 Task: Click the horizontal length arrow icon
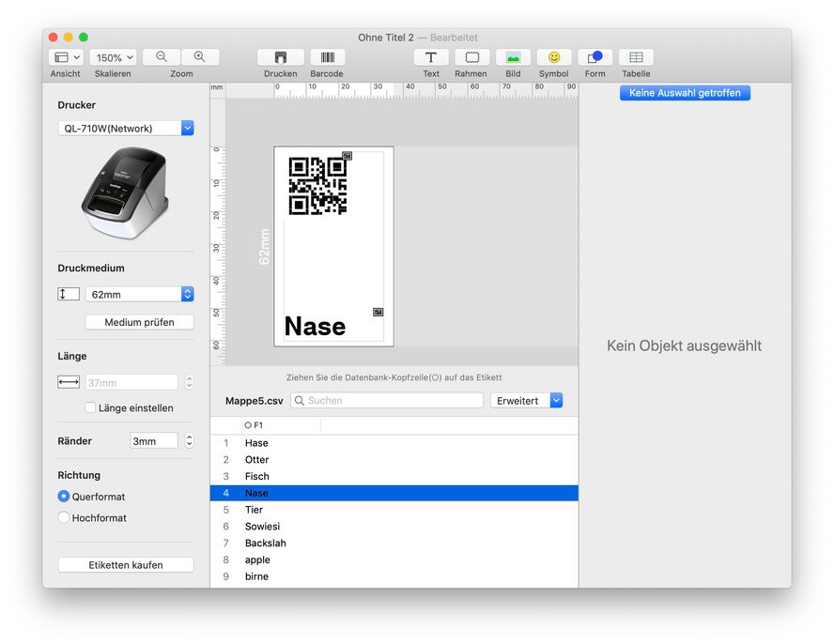[x=68, y=382]
